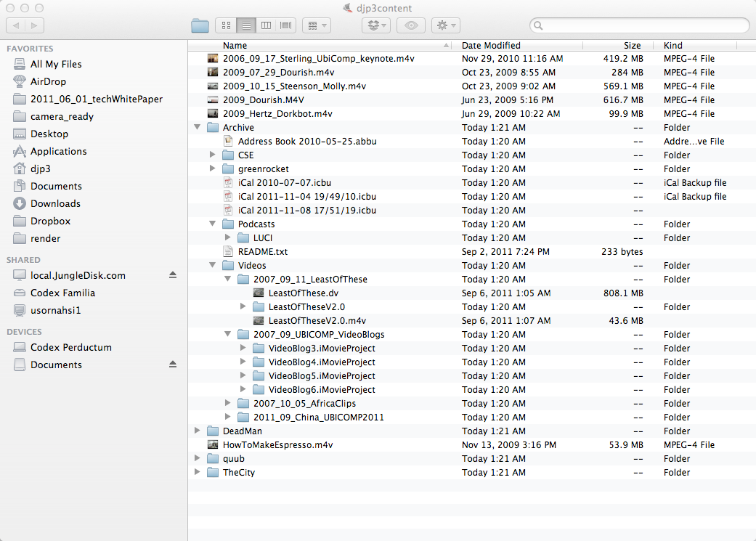756x541 pixels.
Task: Eject the Documents device
Action: pyautogui.click(x=173, y=365)
